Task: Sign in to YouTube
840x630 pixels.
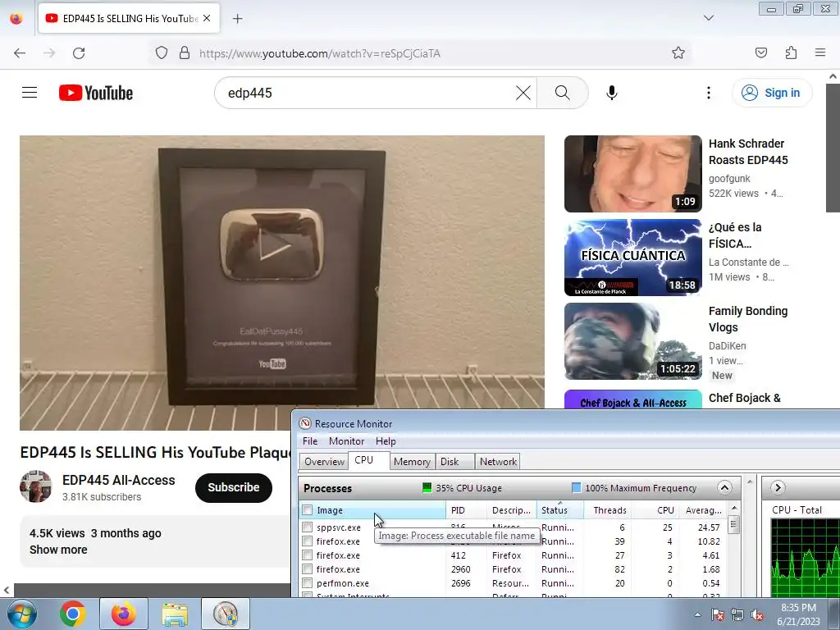Action: pos(771,93)
